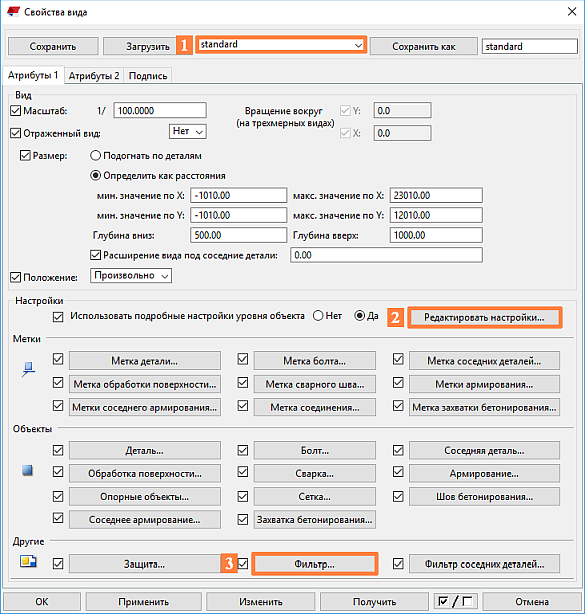
Task: Open Болт object settings
Action: pos(315,450)
